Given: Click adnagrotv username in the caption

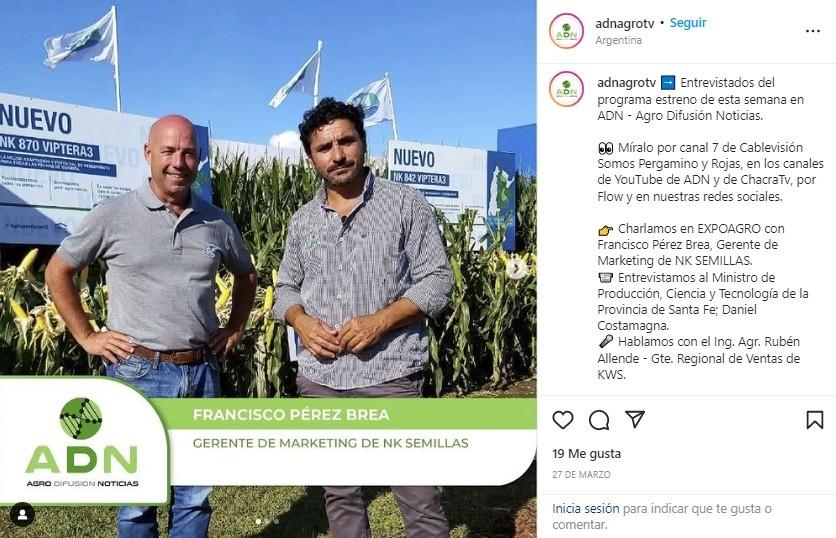Looking at the screenshot, I should 626,83.
